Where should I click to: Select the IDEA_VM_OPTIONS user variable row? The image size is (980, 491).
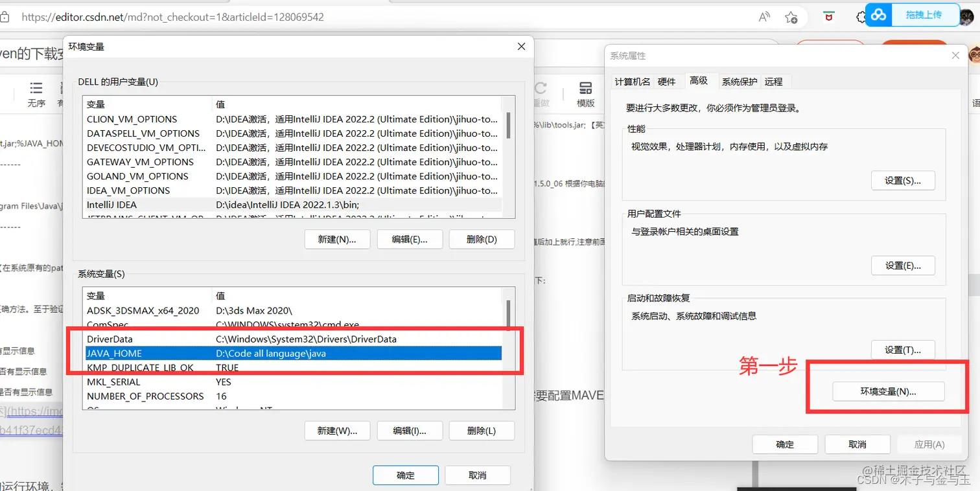293,190
